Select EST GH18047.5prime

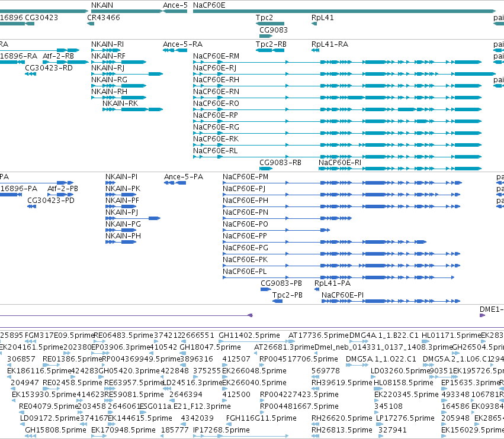point(210,347)
